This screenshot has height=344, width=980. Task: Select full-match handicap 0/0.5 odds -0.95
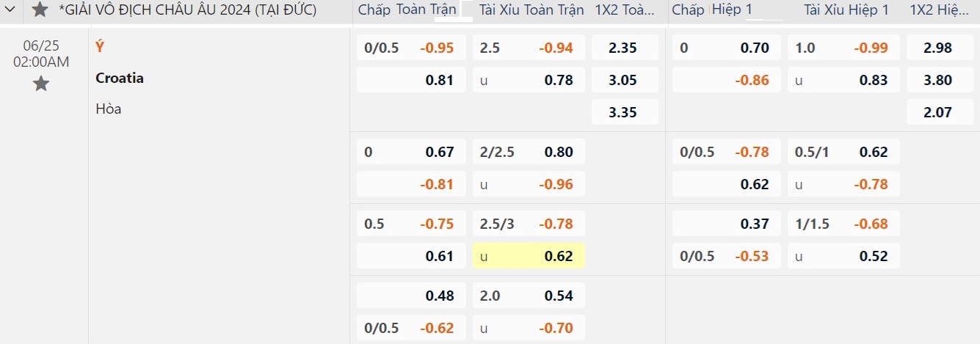[411, 48]
